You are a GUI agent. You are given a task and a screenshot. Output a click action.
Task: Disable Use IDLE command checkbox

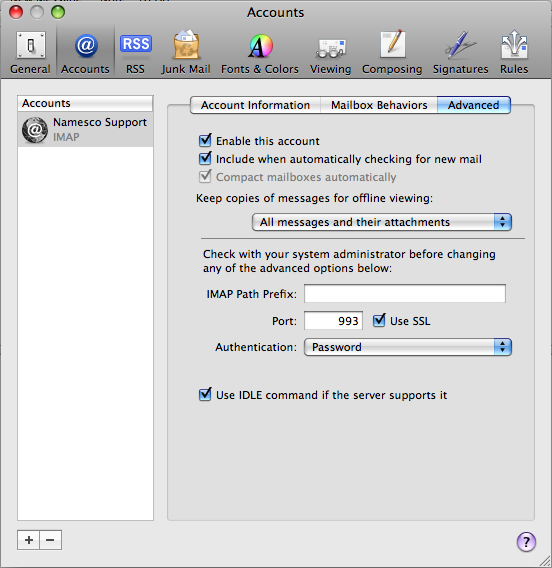coord(205,394)
